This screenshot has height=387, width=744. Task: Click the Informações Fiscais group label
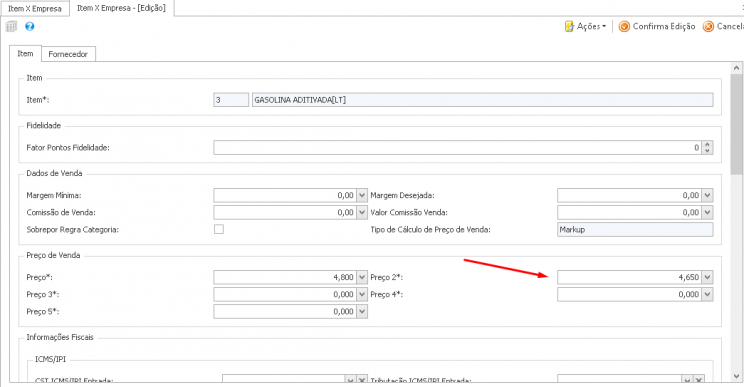pyautogui.click(x=60, y=337)
